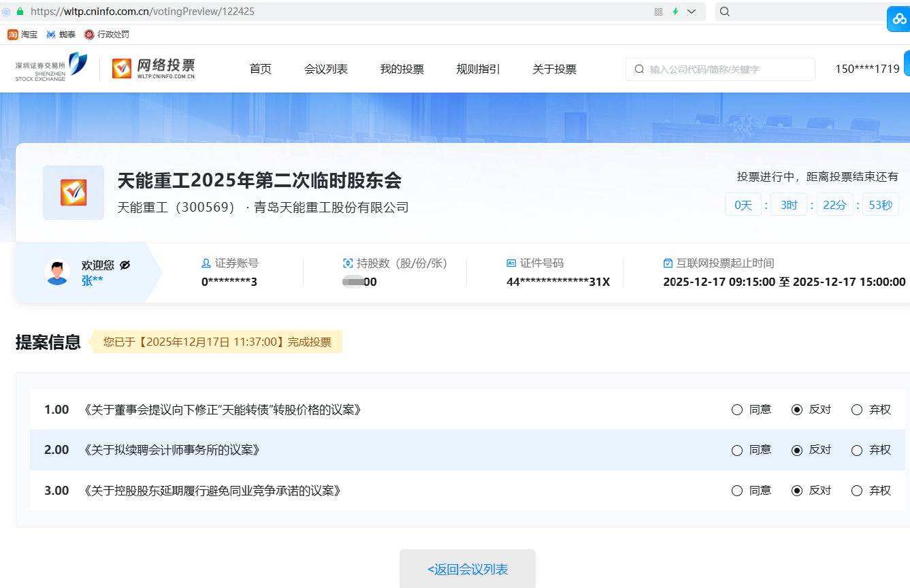Click the 网络投票 site logo
This screenshot has height=588, width=910.
pos(154,68)
